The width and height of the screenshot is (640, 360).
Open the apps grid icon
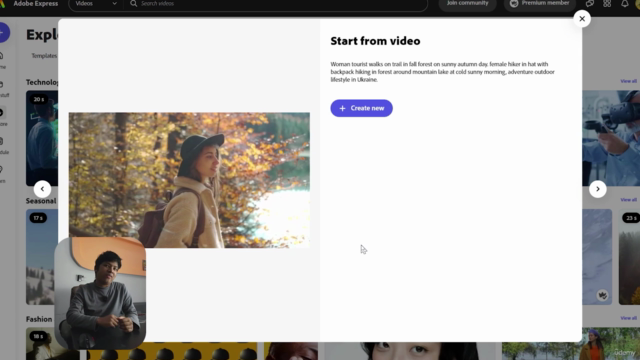click(x=607, y=4)
